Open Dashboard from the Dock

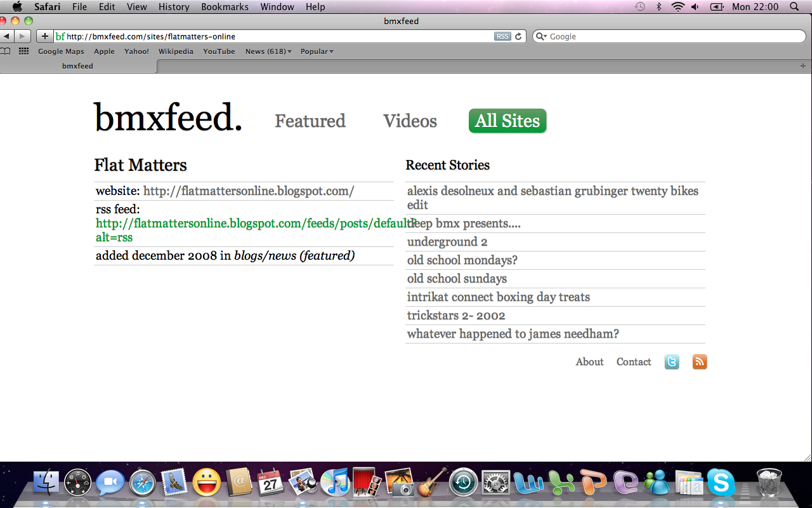(x=78, y=483)
